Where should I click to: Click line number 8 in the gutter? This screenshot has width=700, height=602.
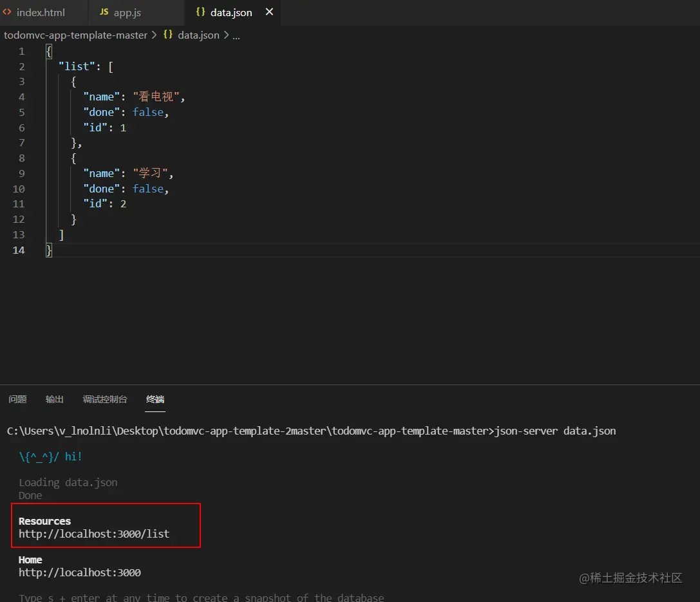point(21,158)
